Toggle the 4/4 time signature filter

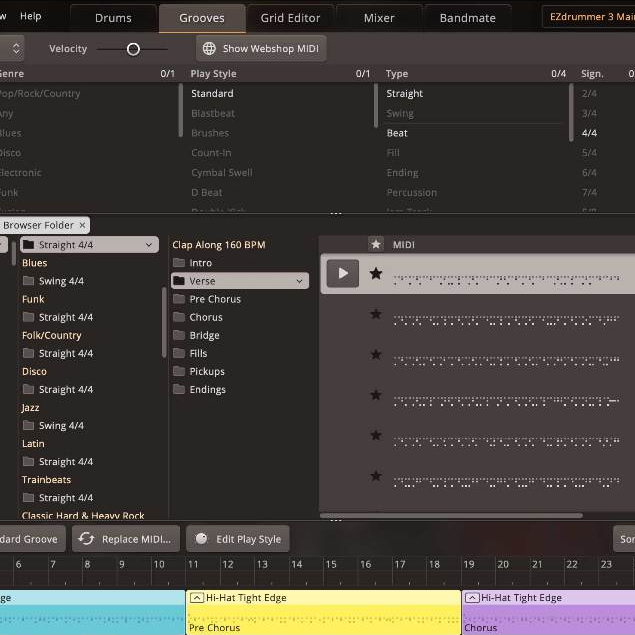coord(589,133)
